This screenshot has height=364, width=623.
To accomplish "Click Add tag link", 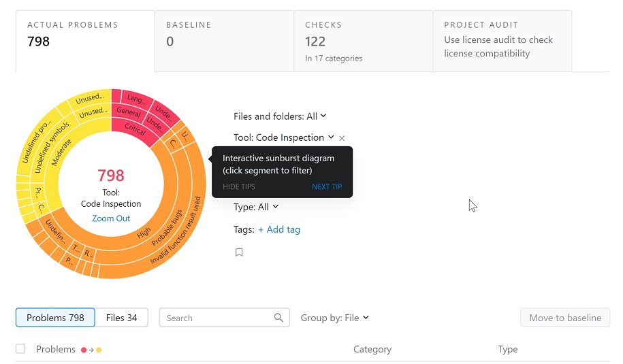I will [x=279, y=229].
